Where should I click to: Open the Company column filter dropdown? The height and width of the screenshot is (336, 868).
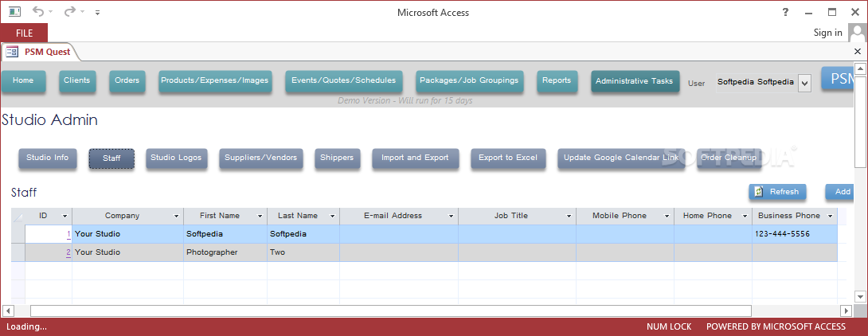(x=177, y=216)
